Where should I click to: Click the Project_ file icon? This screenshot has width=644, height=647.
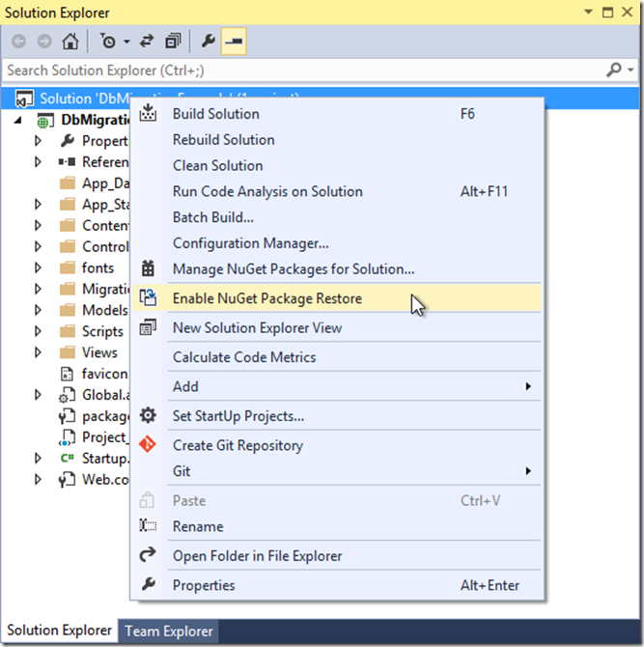click(x=67, y=437)
